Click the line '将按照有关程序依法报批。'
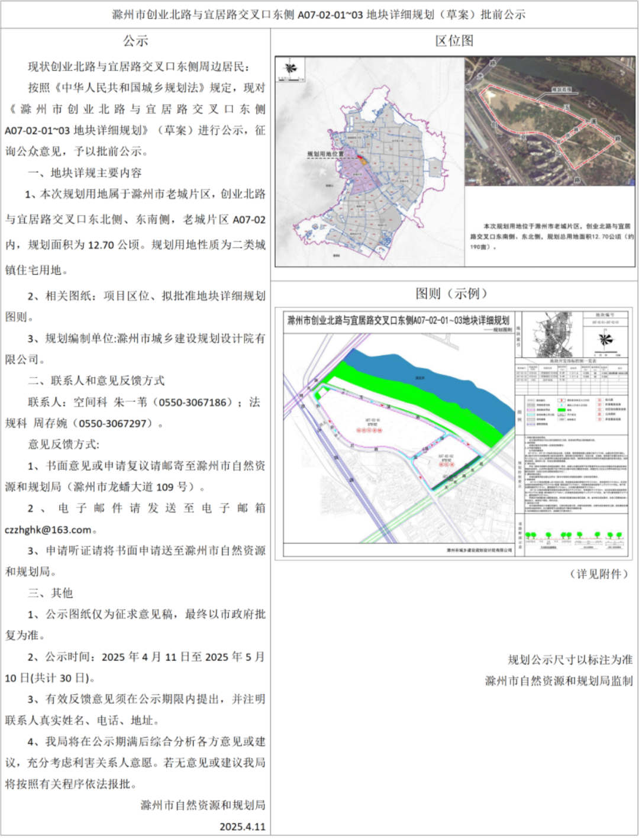This screenshot has width=639, height=840. (71, 784)
